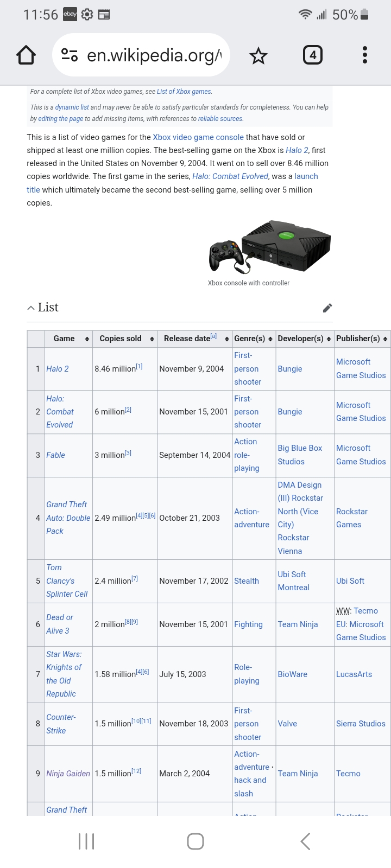
Task: Tap Android back navigation button
Action: 305,841
